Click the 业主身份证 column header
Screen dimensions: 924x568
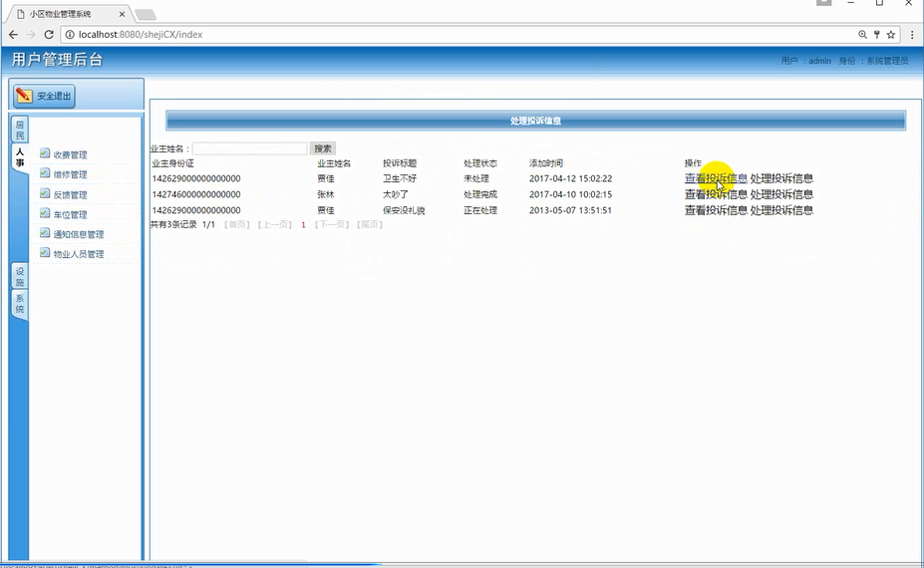172,163
